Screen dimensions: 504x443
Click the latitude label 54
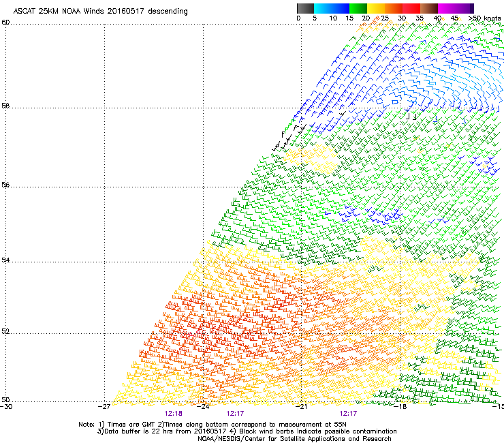pos(5,260)
